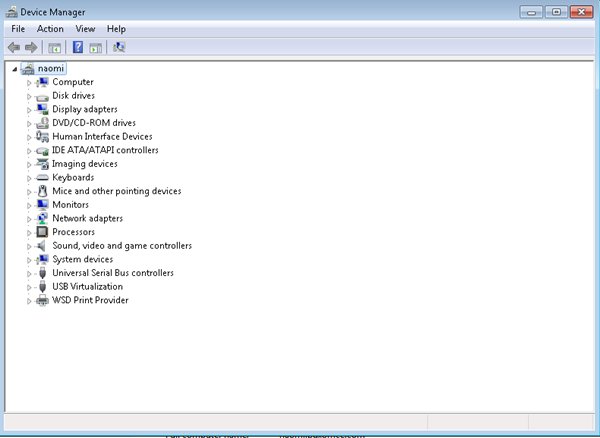
Task: Select the Disk drives label
Action: click(x=73, y=96)
